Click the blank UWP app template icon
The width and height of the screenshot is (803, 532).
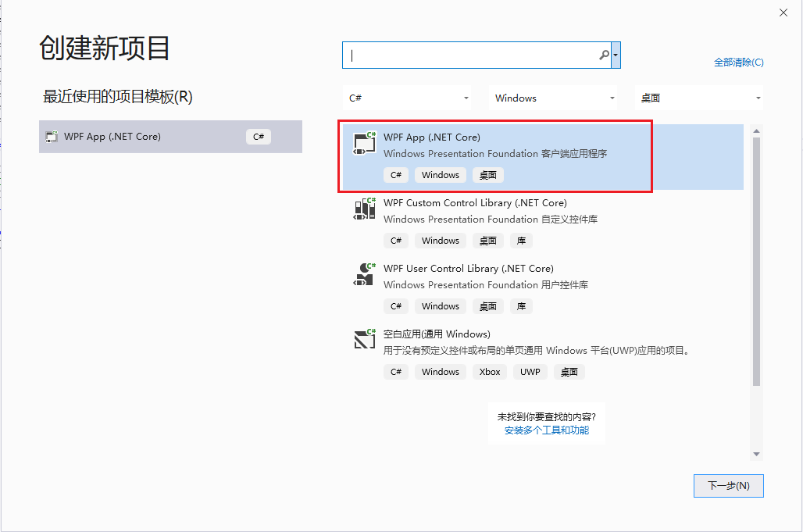364,340
